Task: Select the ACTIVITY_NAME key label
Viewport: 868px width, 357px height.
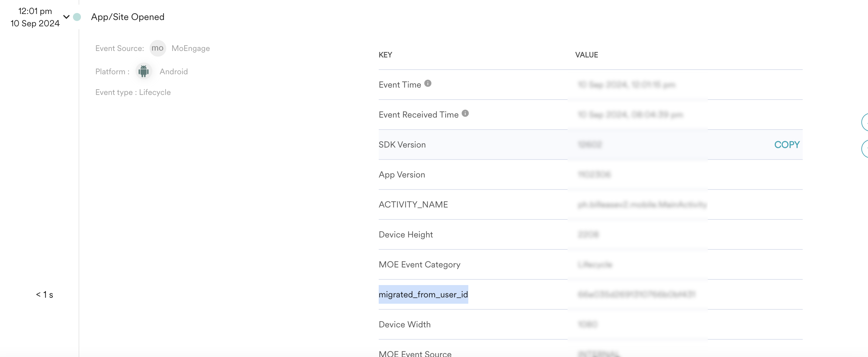Action: tap(413, 204)
